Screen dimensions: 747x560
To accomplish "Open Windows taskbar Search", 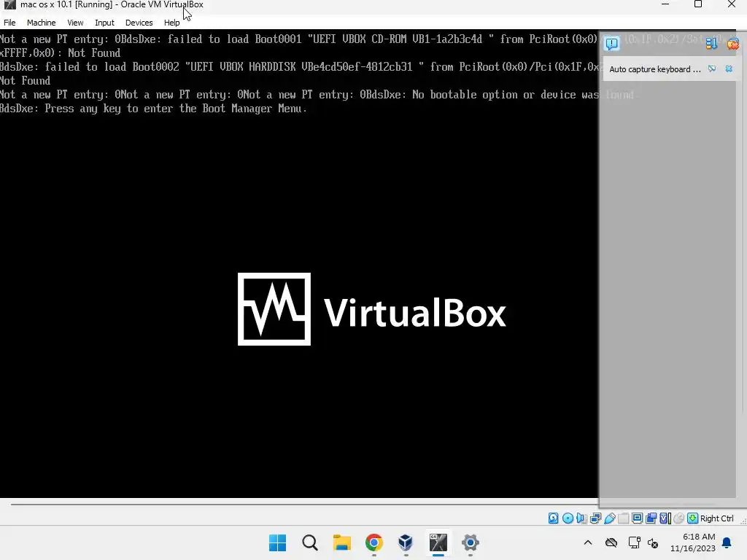I will 309,542.
